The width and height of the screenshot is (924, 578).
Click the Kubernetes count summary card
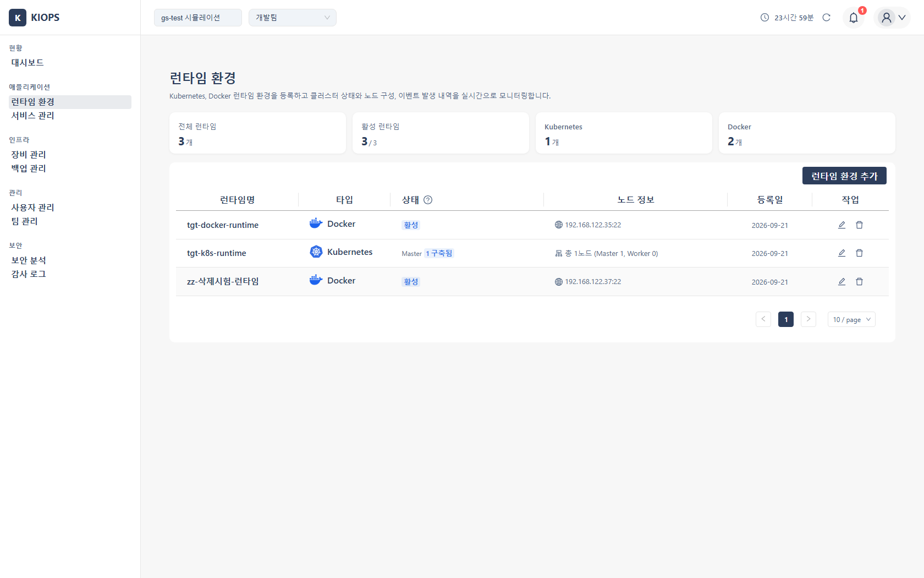624,133
